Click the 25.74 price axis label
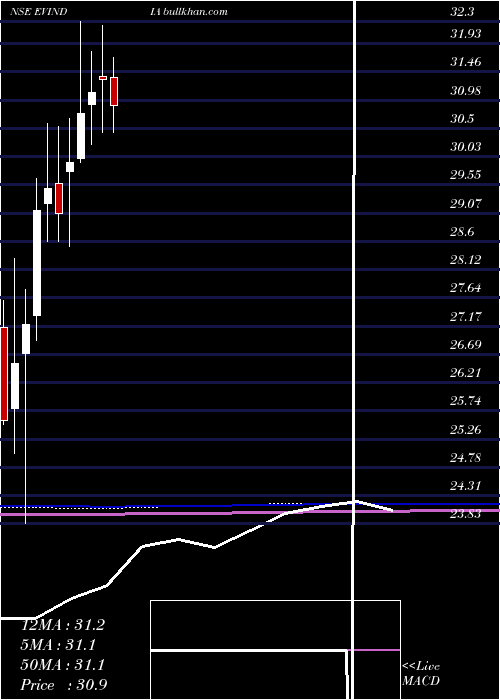Image resolution: width=500 pixels, height=700 pixels. pyautogui.click(x=466, y=400)
